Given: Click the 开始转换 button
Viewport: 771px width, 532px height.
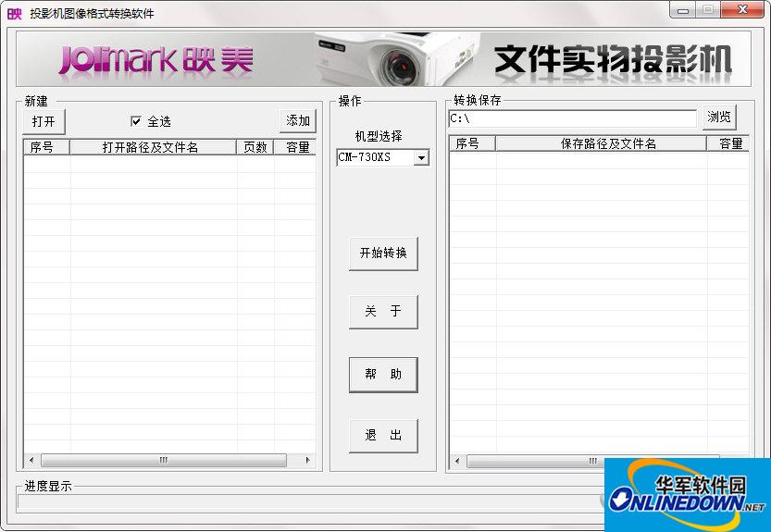Looking at the screenshot, I should point(383,254).
